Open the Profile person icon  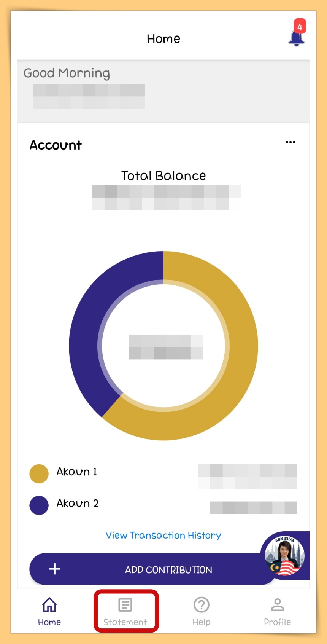(278, 604)
